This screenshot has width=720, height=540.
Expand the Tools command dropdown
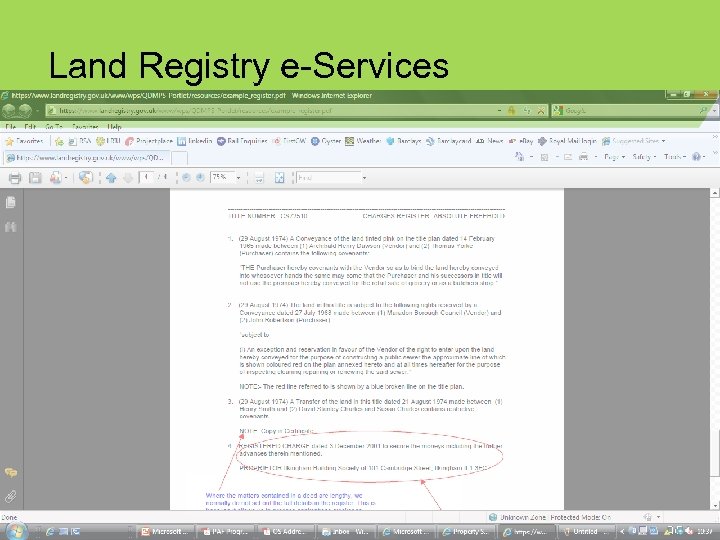[675, 157]
